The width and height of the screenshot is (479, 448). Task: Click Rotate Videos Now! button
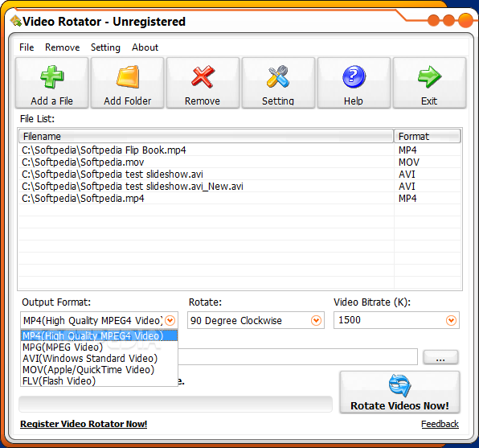tap(399, 393)
